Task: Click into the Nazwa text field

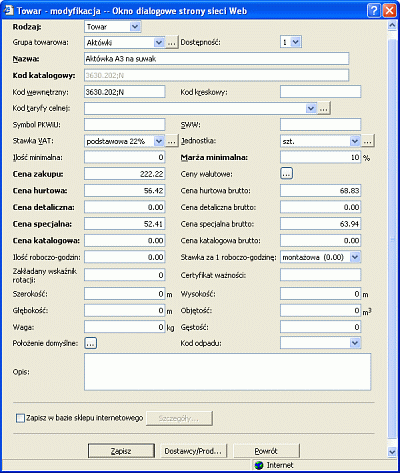Action: point(216,59)
